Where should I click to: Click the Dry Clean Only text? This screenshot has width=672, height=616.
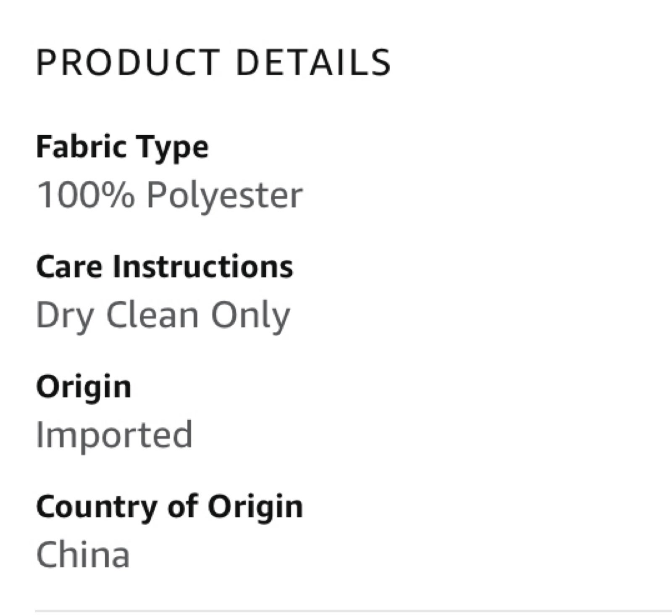[x=163, y=316]
